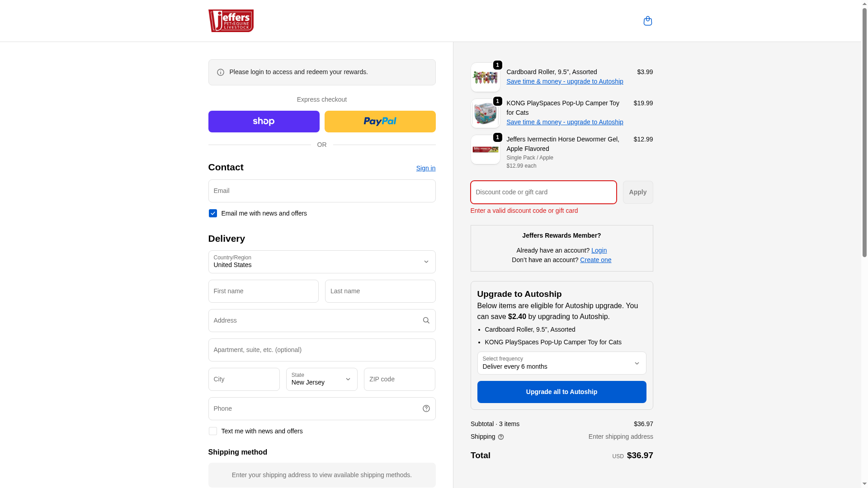Click the discount code input field
Image resolution: width=868 pixels, height=488 pixels.
[x=543, y=192]
